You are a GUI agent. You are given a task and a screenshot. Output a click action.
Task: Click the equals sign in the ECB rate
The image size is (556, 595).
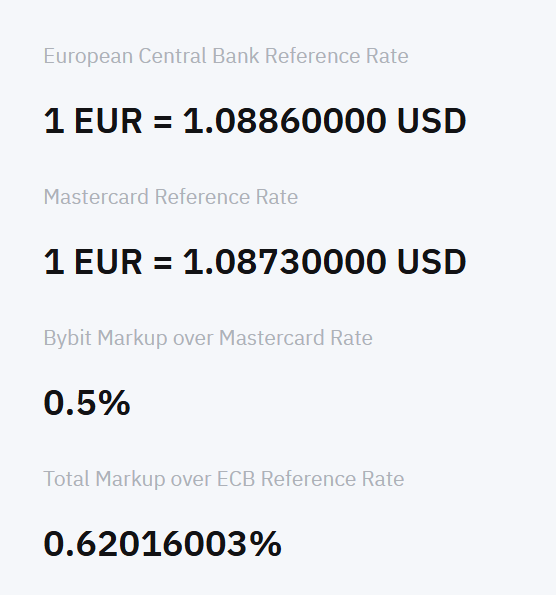pos(163,122)
